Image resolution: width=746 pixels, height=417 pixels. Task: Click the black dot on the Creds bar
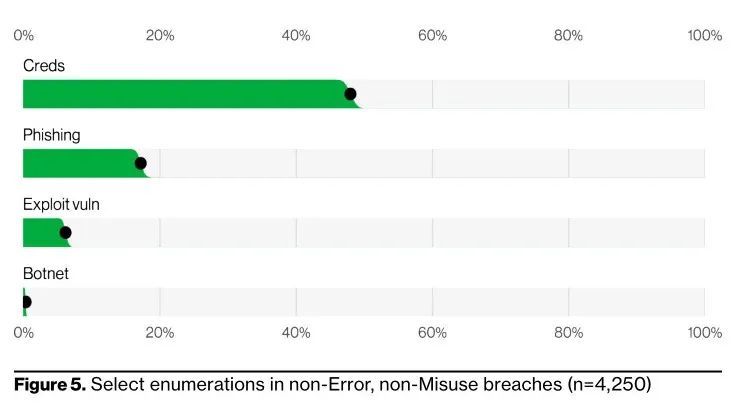click(350, 94)
